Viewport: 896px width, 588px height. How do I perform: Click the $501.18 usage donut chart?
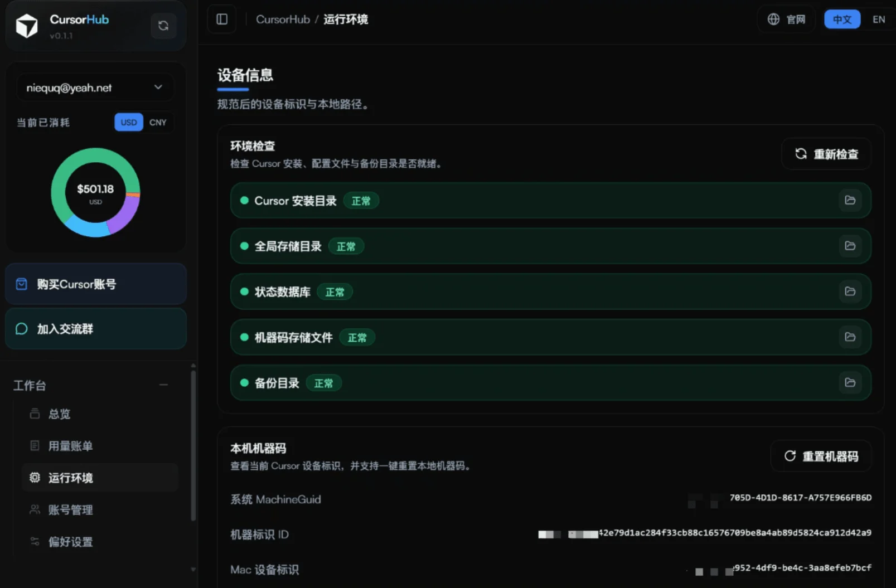click(x=95, y=192)
